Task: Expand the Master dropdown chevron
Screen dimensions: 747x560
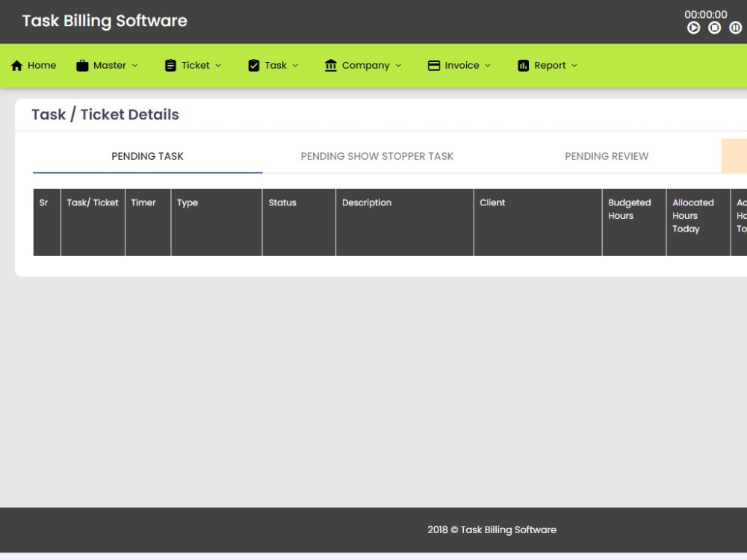Action: point(134,66)
